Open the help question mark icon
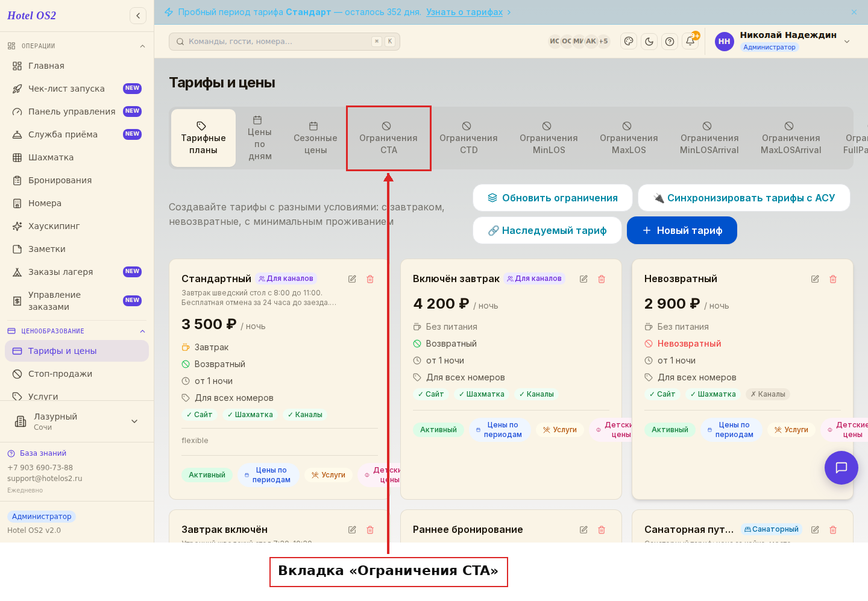Screen dimensions: 868x601 tap(670, 42)
